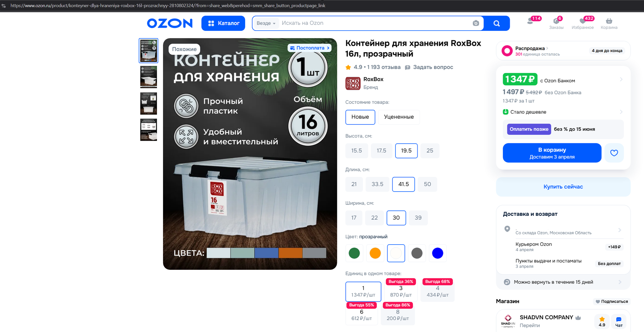
Task: Click the magnifier search button
Action: (x=497, y=23)
